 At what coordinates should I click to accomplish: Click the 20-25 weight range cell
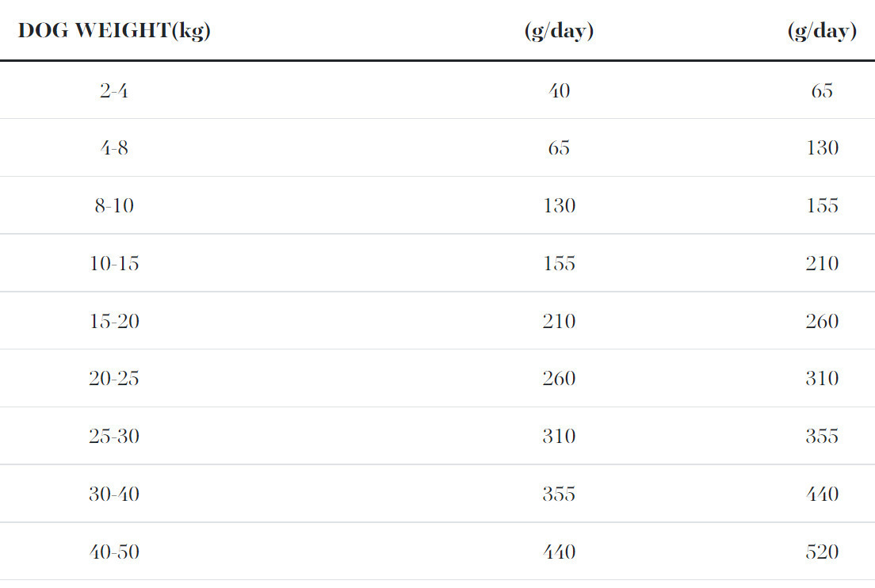coord(114,379)
